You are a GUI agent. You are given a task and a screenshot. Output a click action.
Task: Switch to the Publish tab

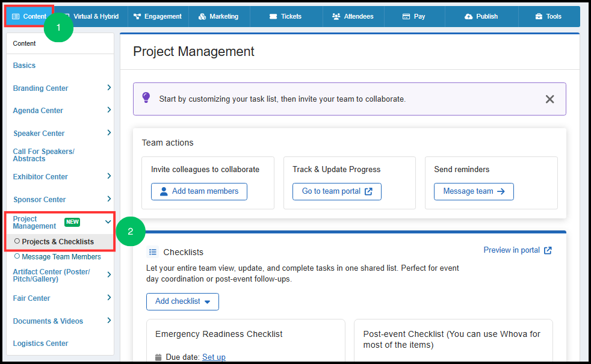tap(481, 16)
